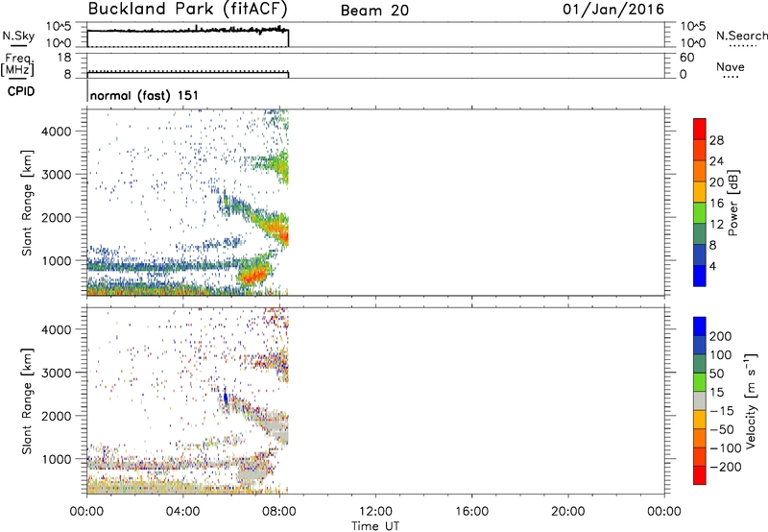Click the blue bottom segment of Power colorbar

(x=700, y=276)
